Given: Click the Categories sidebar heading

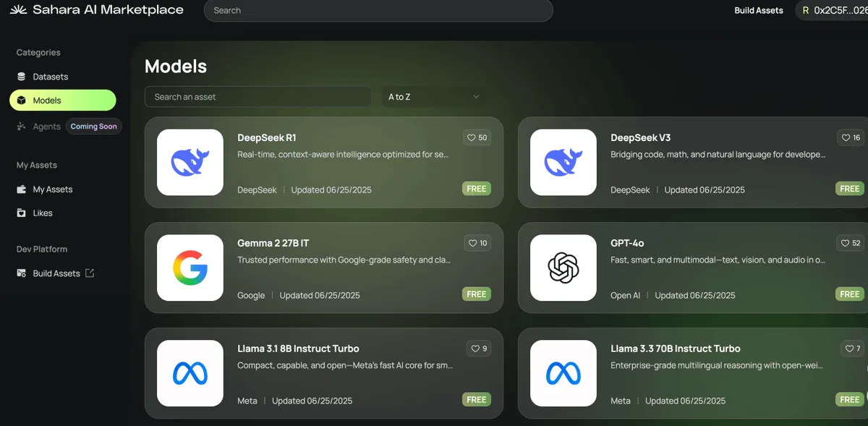Looking at the screenshot, I should click(38, 53).
